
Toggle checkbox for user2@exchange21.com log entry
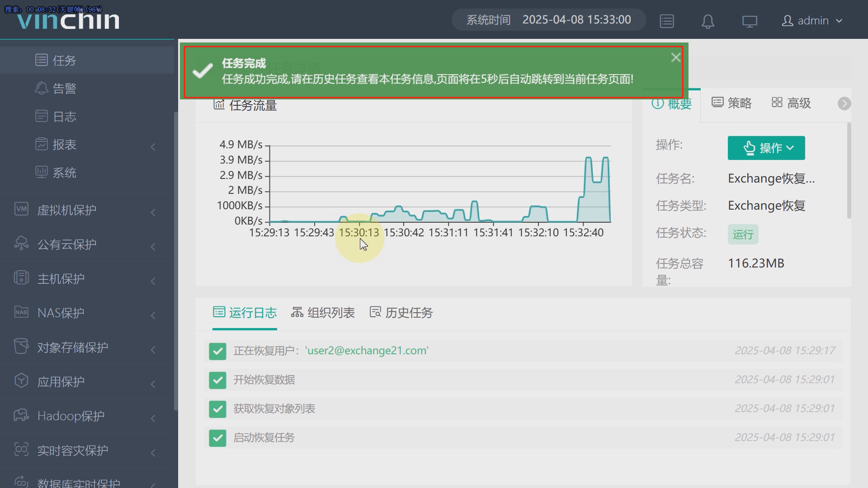tap(217, 351)
